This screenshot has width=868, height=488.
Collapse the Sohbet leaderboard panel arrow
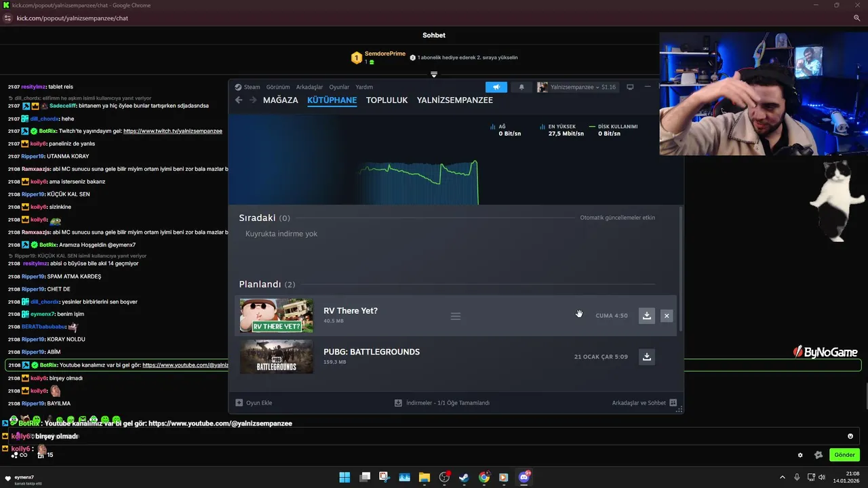[434, 75]
